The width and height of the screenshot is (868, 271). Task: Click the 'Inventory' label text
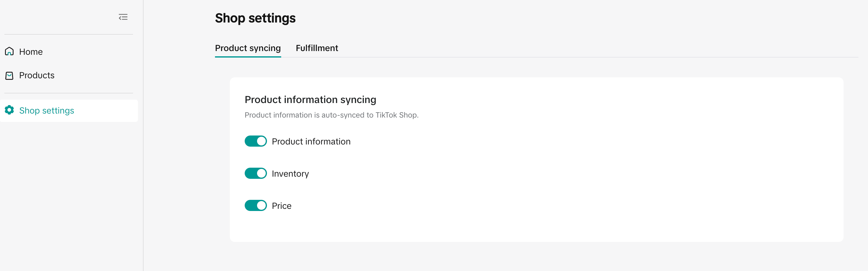click(x=290, y=174)
